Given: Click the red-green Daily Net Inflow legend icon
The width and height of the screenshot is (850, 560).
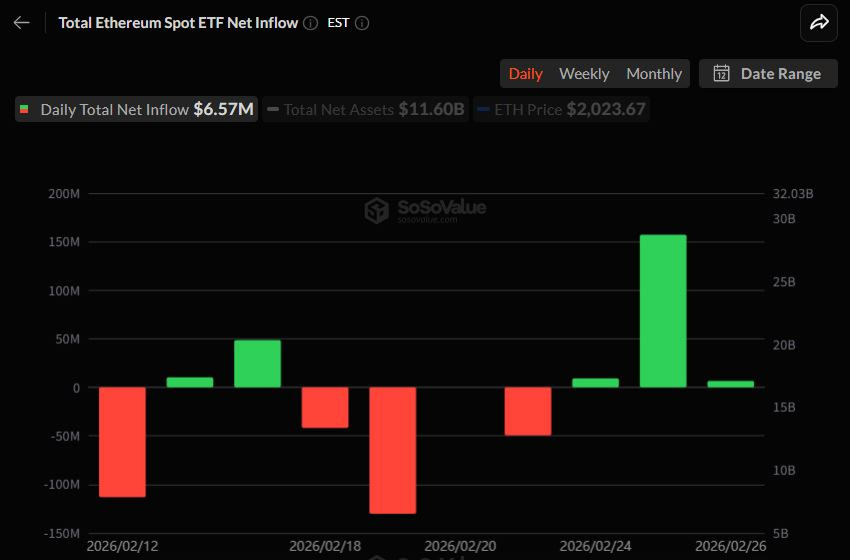Looking at the screenshot, I should pos(25,110).
